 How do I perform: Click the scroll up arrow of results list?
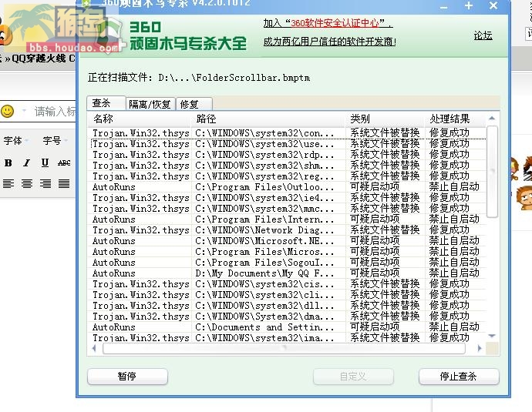pyautogui.click(x=492, y=119)
